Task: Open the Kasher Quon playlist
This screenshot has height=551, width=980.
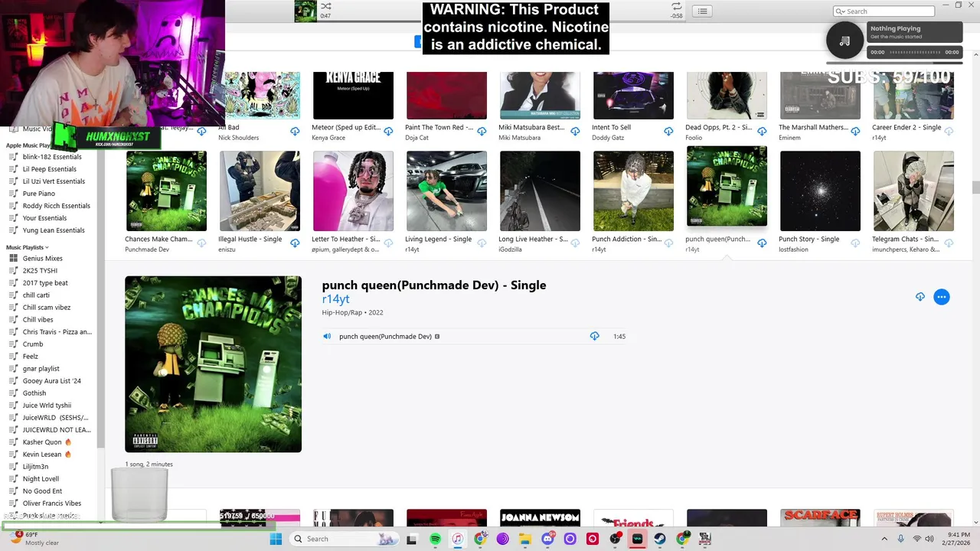Action: tap(47, 442)
